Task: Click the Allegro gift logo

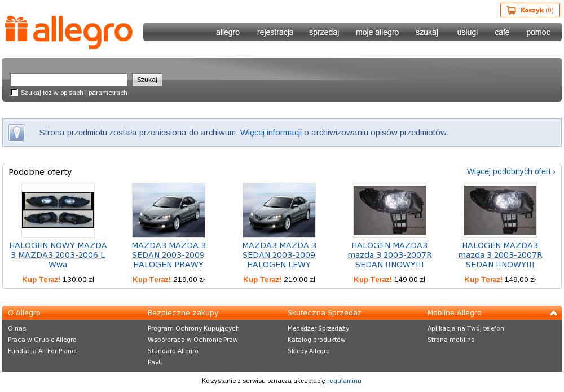Action: coord(69,32)
